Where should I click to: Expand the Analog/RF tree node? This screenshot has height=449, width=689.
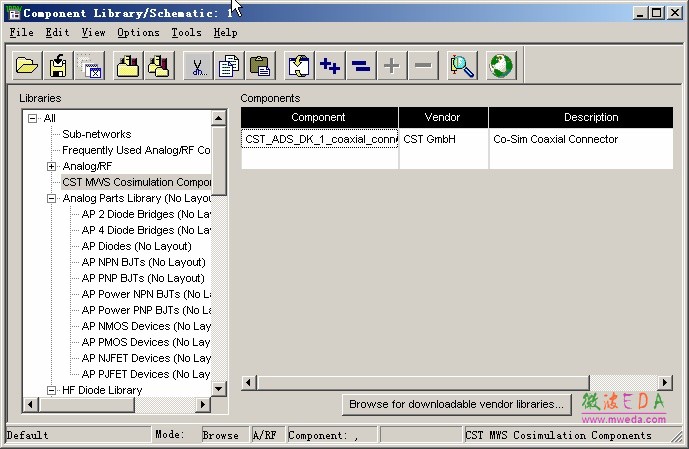(x=51, y=167)
